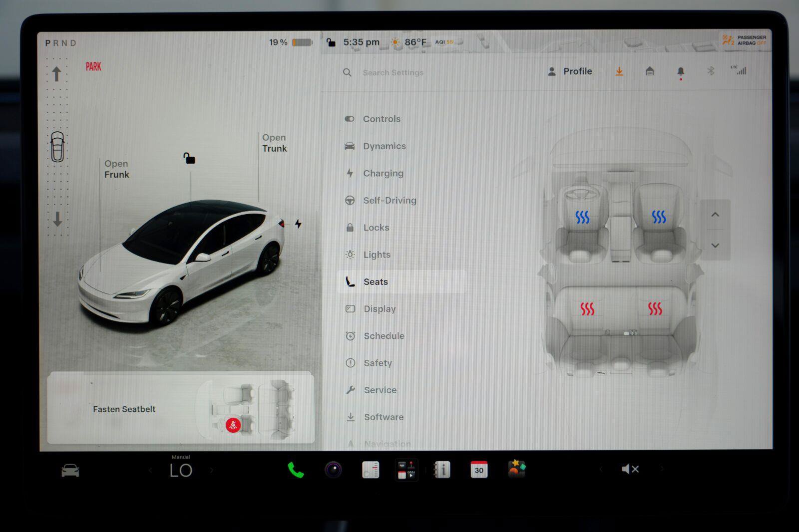This screenshot has height=532, width=799.
Task: Open the Charging settings menu
Action: [374, 173]
